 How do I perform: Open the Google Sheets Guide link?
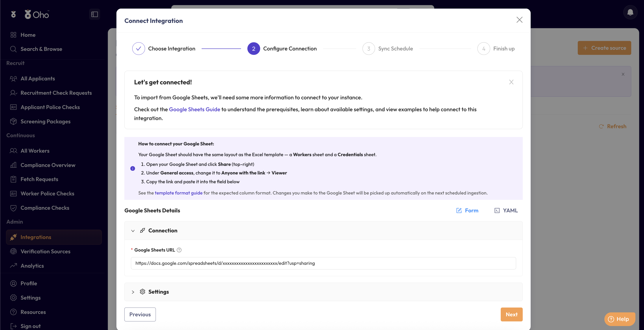click(195, 109)
